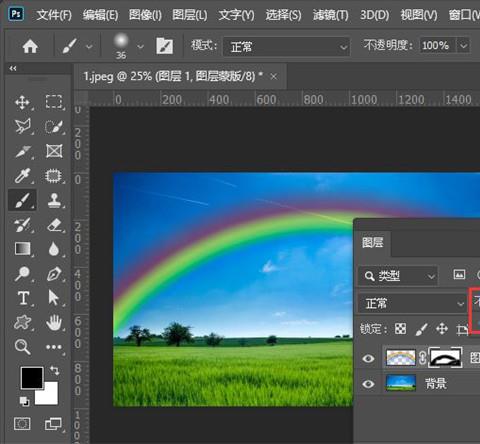Open the 类型 layer filter dropdown
The image size is (480, 444).
coord(398,276)
